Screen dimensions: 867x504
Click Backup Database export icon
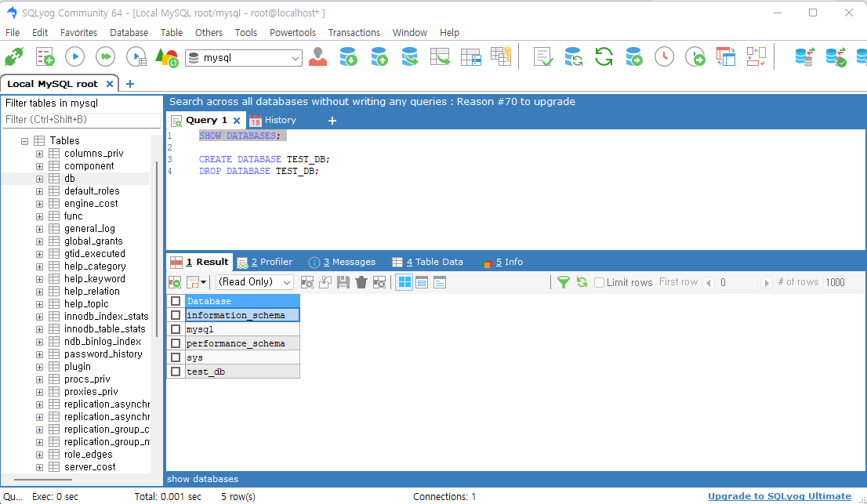(379, 56)
